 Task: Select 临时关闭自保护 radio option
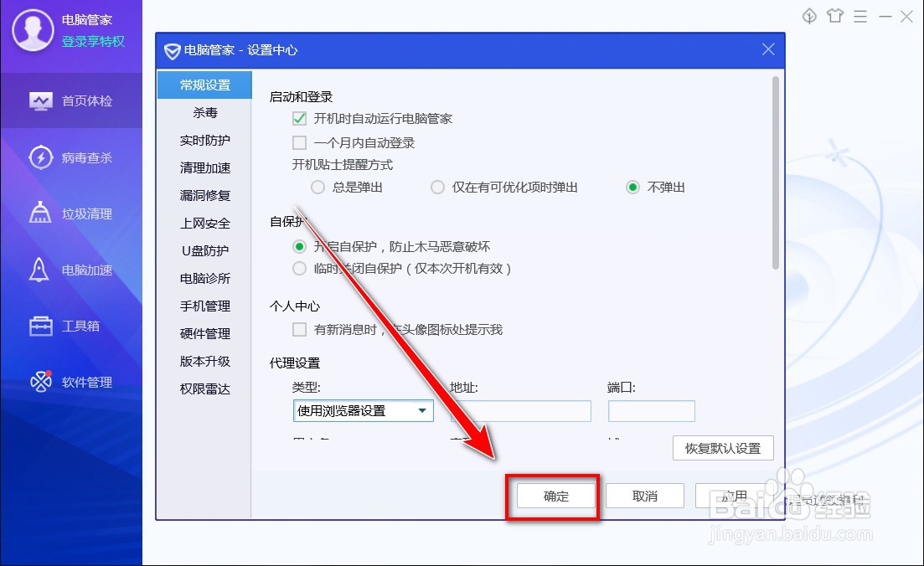point(299,269)
